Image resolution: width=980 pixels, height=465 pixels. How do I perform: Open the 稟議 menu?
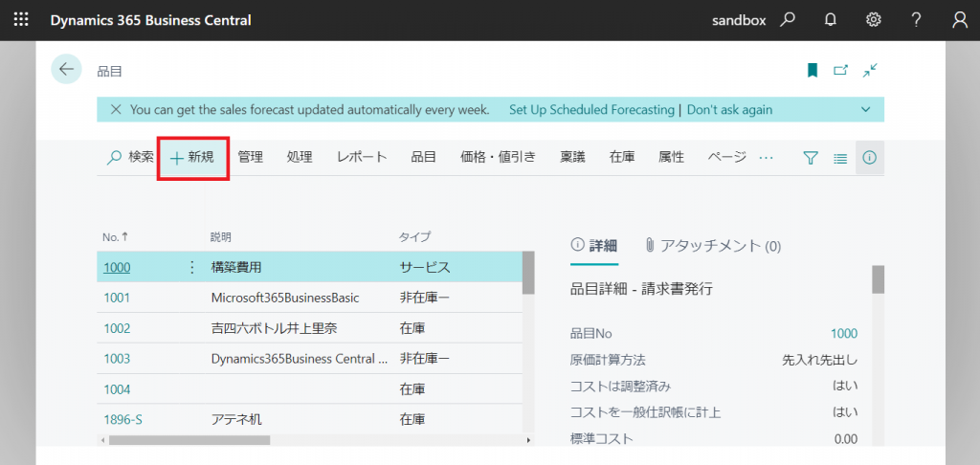tap(572, 158)
